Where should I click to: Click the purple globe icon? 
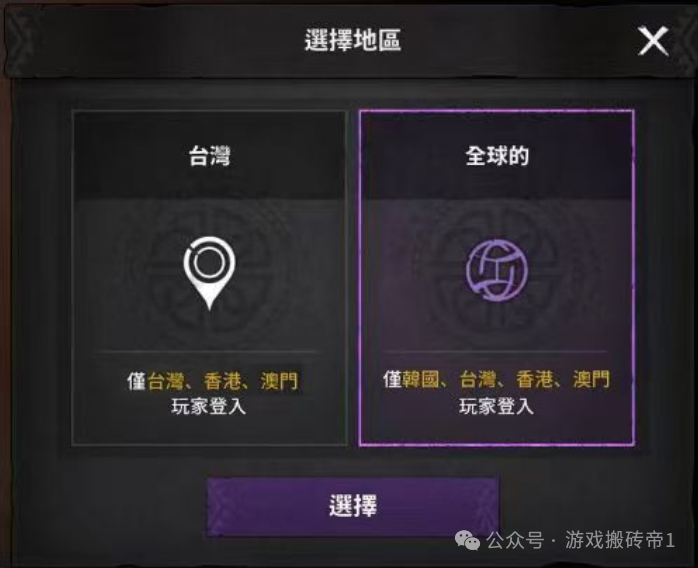click(x=497, y=270)
